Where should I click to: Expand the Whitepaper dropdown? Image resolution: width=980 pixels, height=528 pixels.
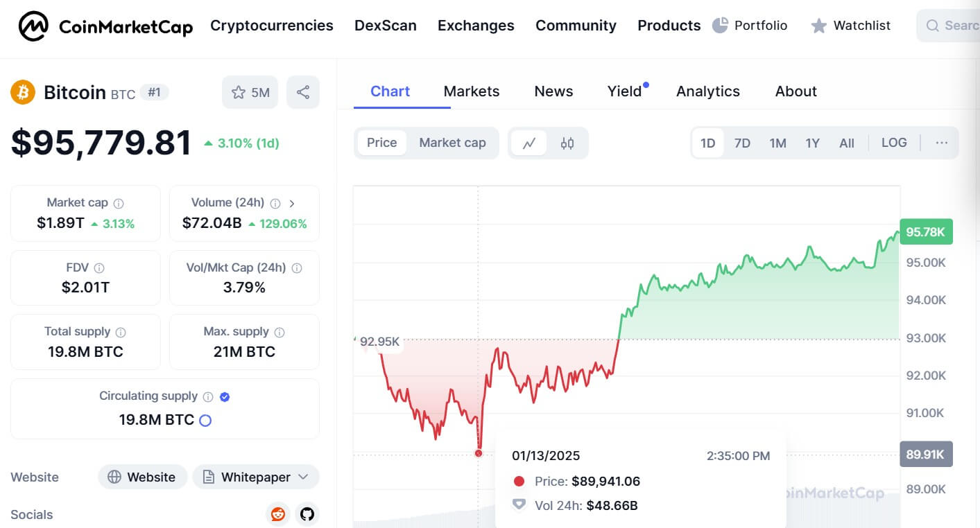303,477
